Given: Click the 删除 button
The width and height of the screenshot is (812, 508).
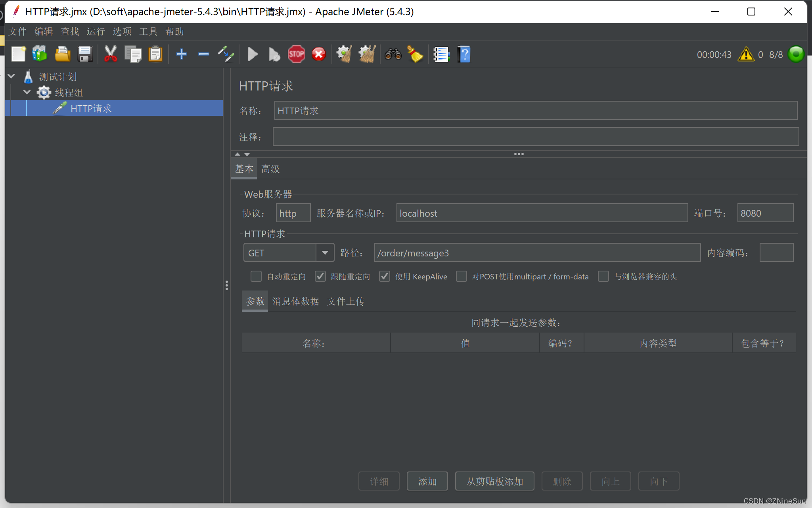Looking at the screenshot, I should (x=562, y=481).
